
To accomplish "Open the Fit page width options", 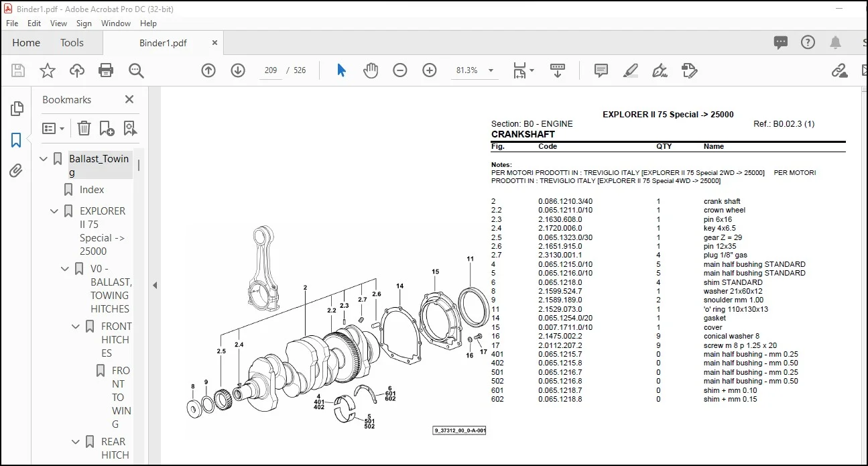I will click(x=523, y=70).
